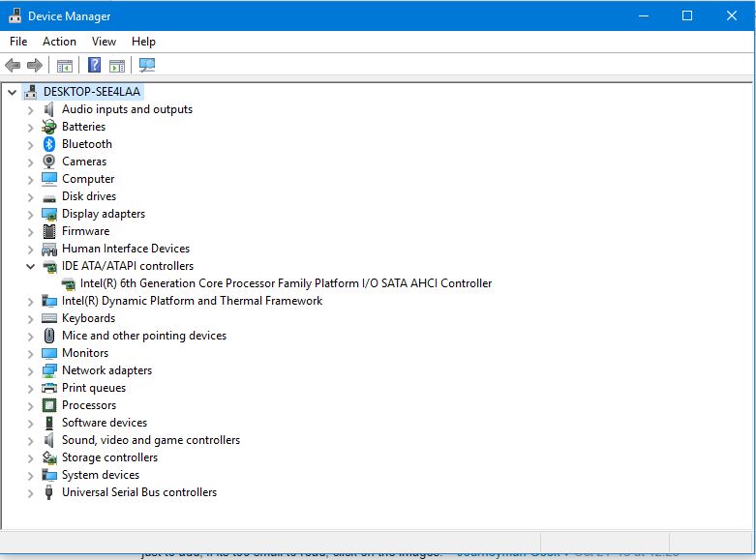Image resolution: width=756 pixels, height=560 pixels.
Task: Expand the Universal Serial Bus controllers node
Action: coord(30,493)
